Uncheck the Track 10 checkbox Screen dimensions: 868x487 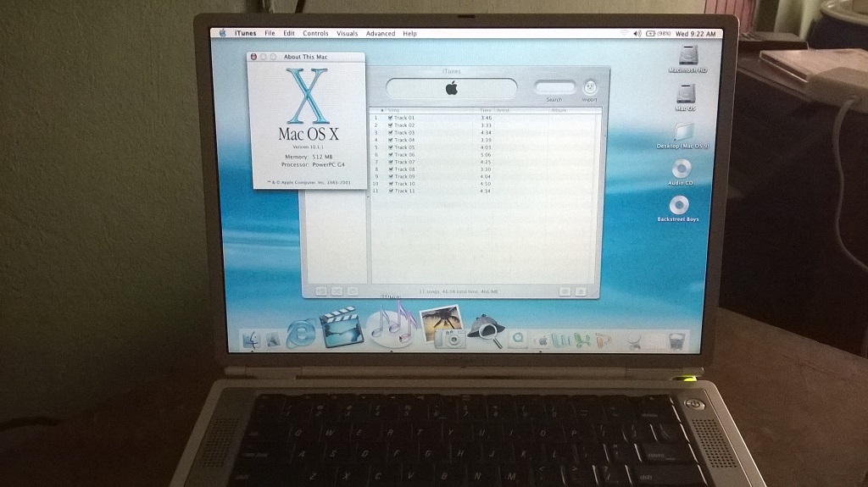(390, 184)
